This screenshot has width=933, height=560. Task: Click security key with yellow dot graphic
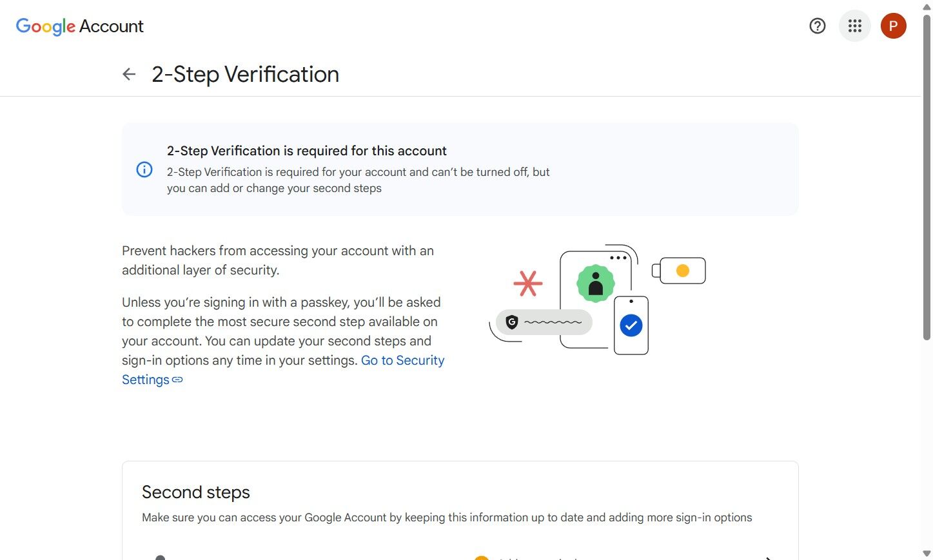click(x=680, y=271)
